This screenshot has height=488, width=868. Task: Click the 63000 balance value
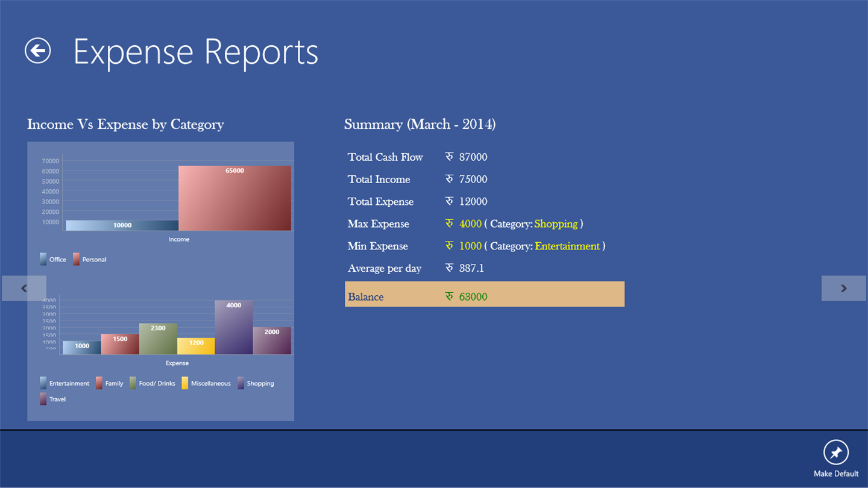(x=473, y=297)
